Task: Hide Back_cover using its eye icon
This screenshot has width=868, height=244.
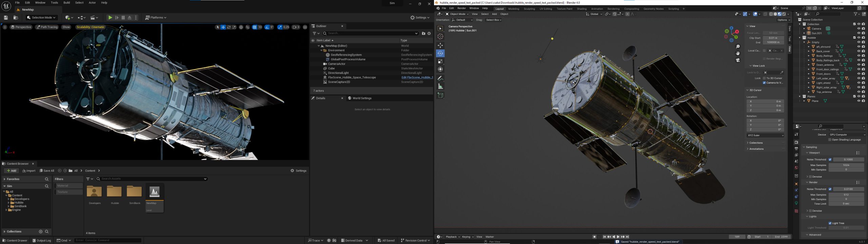Action: 859,51
